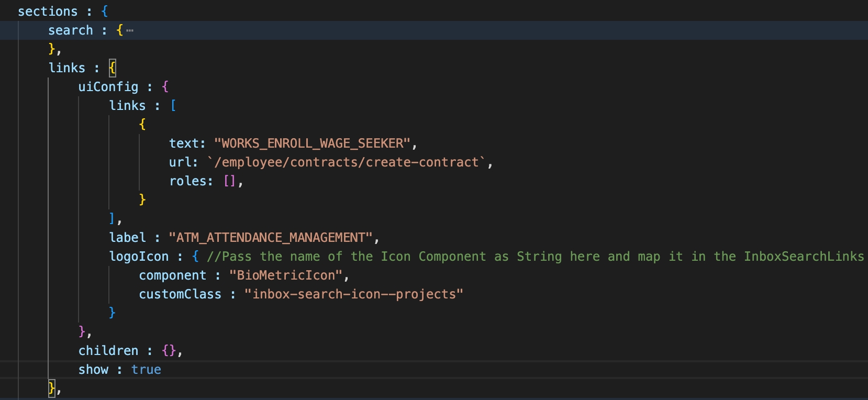Image resolution: width=868 pixels, height=400 pixels.
Task: Click the "true" value of show
Action: point(146,370)
